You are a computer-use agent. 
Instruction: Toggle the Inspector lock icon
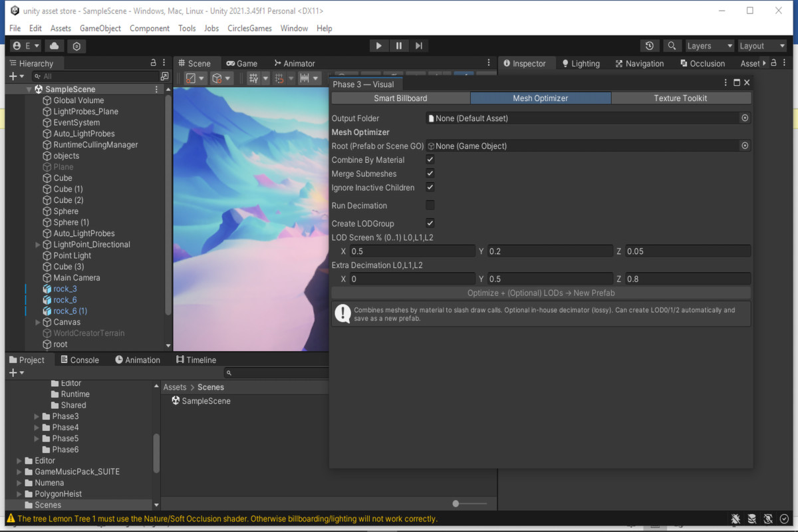(775, 63)
